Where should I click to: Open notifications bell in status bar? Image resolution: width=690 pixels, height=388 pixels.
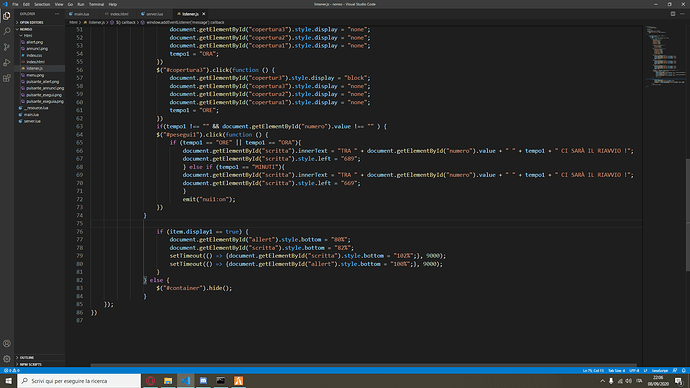(x=683, y=370)
